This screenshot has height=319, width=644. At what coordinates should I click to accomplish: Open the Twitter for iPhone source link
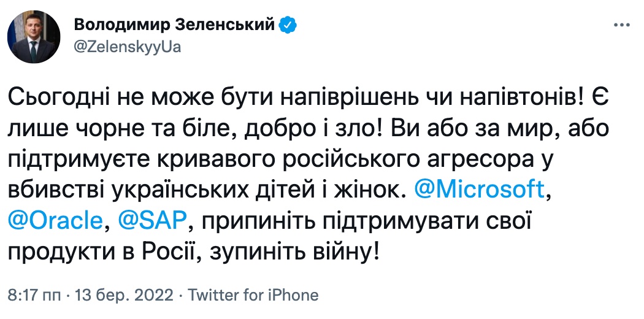[253, 295]
